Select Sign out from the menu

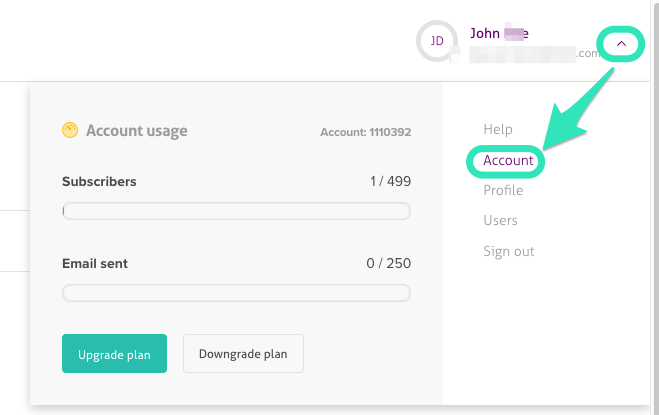(509, 251)
